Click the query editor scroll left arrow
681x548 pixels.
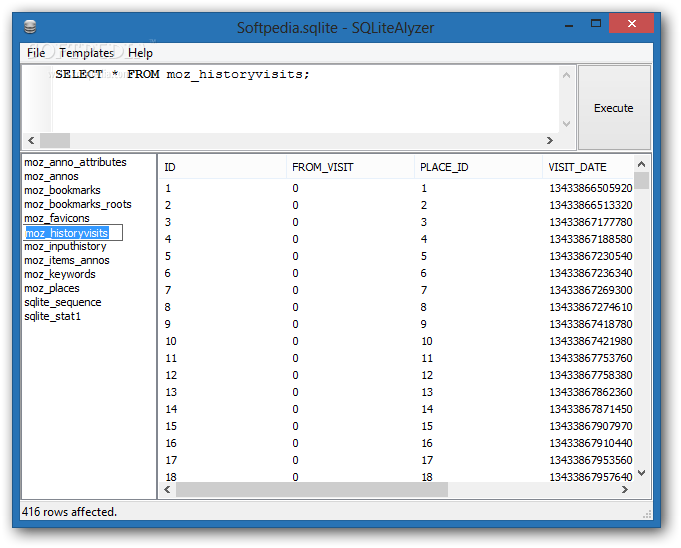pos(31,140)
